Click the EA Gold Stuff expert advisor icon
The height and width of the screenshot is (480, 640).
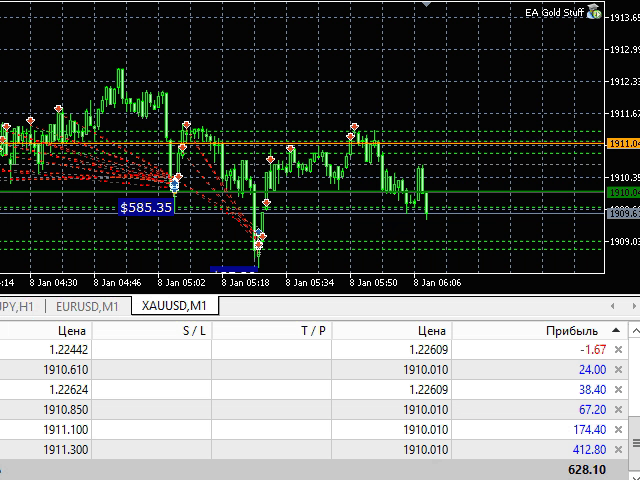click(x=593, y=14)
